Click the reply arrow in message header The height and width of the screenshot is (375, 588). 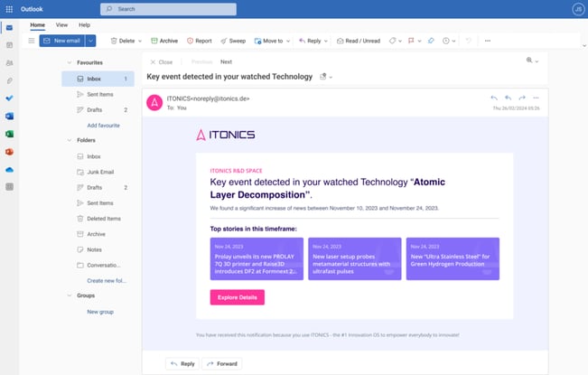(x=494, y=98)
